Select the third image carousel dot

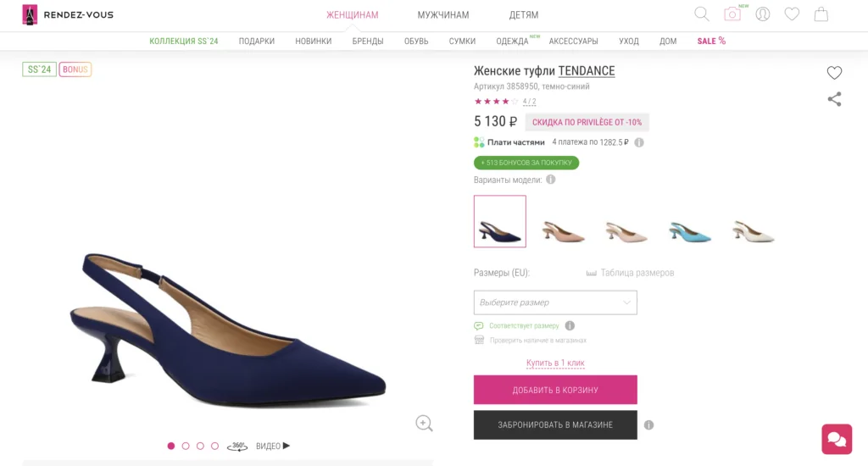pos(200,446)
